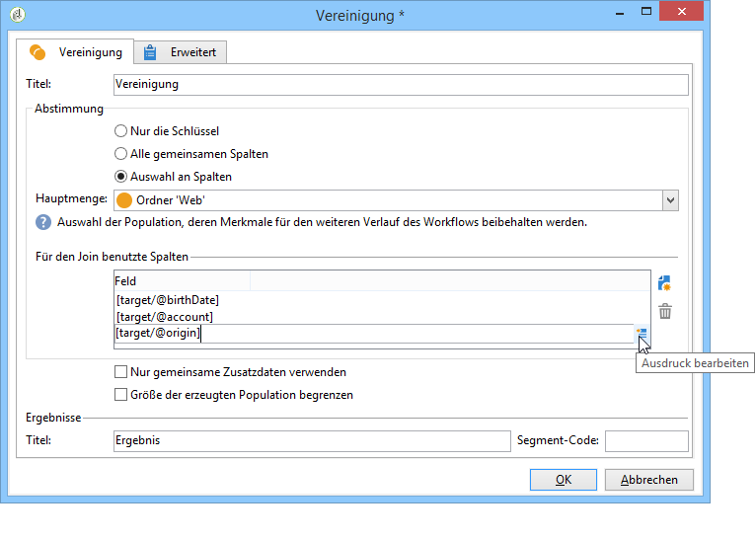Click the Abbrechen button
The width and height of the screenshot is (756, 540).
coord(648,480)
